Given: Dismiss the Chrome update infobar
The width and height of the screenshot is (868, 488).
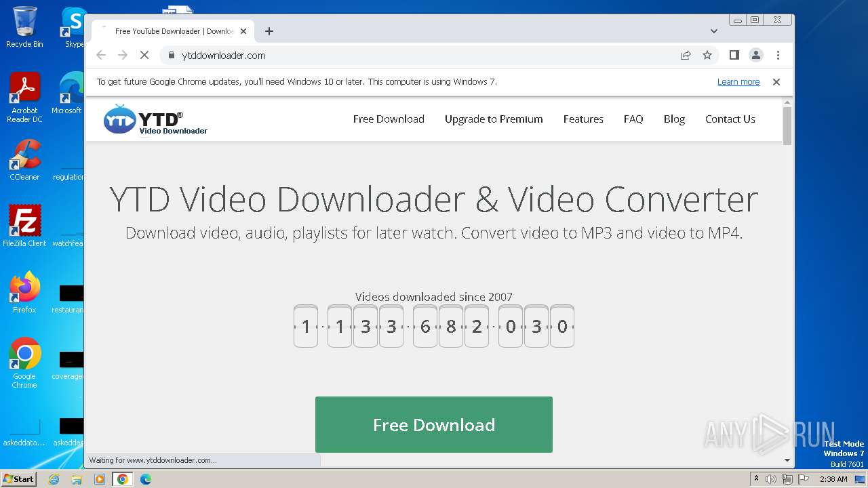Looking at the screenshot, I should (x=776, y=82).
